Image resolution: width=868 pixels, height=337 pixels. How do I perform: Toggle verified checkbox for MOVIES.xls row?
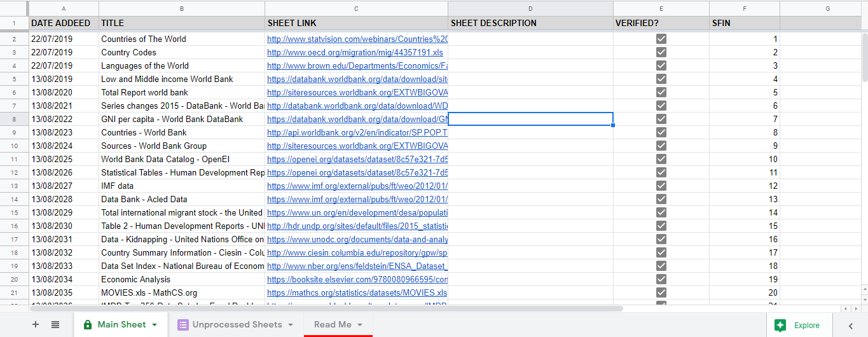click(x=661, y=292)
